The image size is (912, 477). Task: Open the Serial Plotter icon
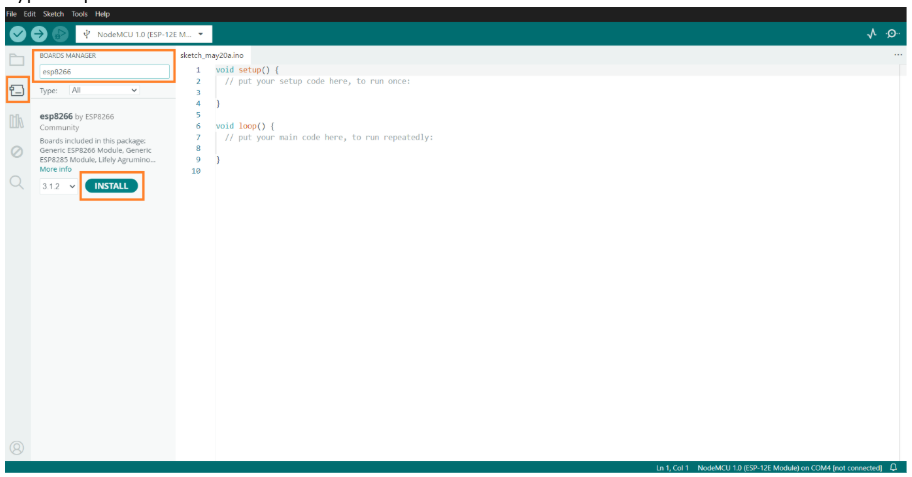pyautogui.click(x=871, y=34)
